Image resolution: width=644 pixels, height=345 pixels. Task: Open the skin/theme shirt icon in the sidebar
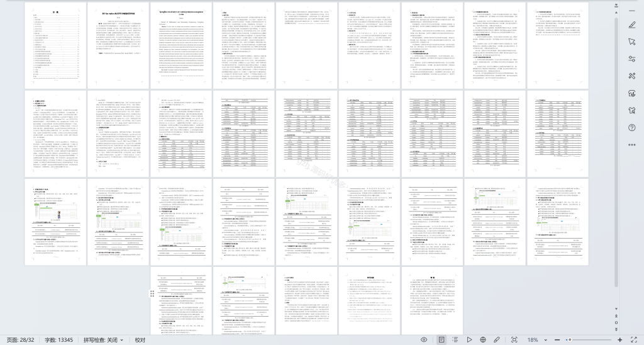point(631,110)
